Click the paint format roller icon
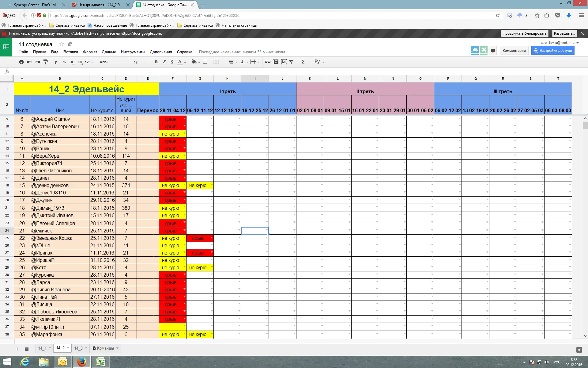Screen dimensions: 588x368 (x=46, y=62)
